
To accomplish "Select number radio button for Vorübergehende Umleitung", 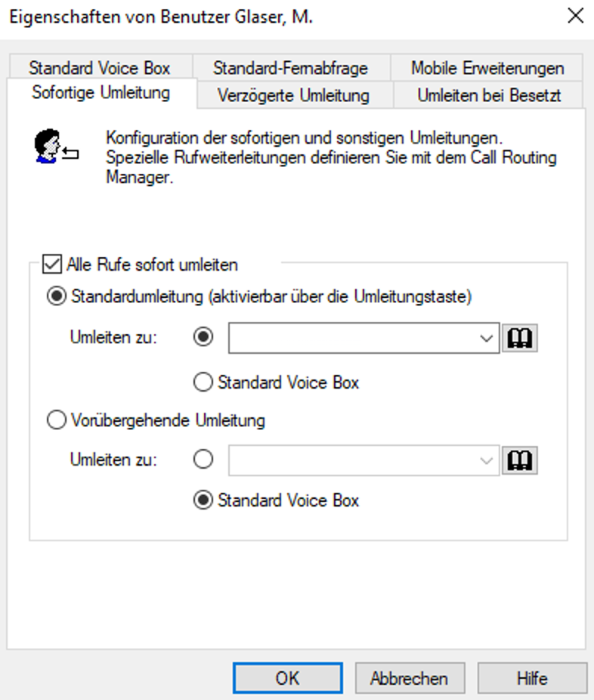I will (203, 460).
